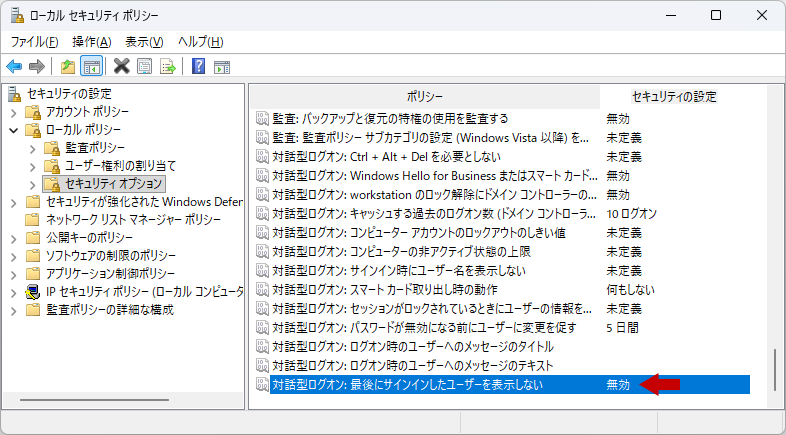Toggle the Show/Hide action pane icon

click(222, 67)
